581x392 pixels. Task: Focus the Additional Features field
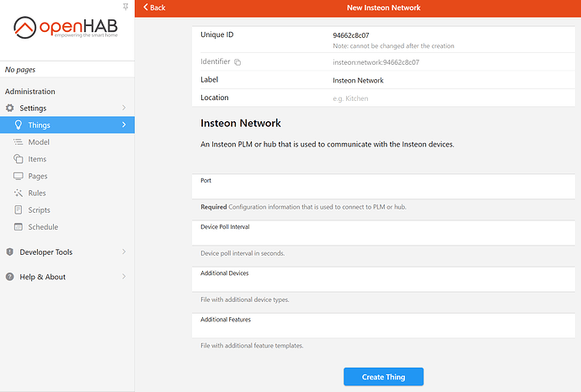(x=383, y=326)
